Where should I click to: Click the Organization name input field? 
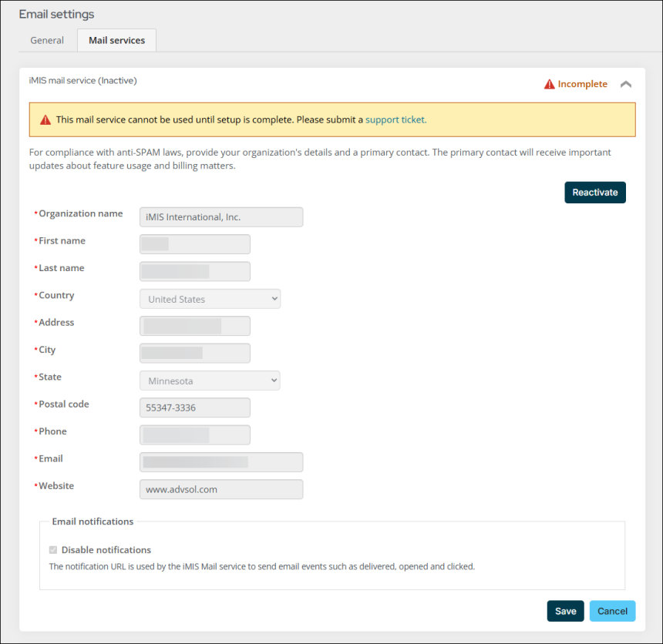coord(220,216)
